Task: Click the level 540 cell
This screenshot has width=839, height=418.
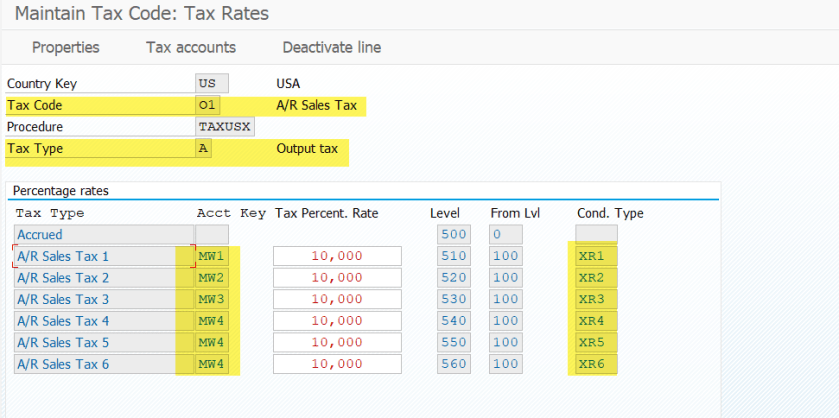Action: tap(454, 320)
